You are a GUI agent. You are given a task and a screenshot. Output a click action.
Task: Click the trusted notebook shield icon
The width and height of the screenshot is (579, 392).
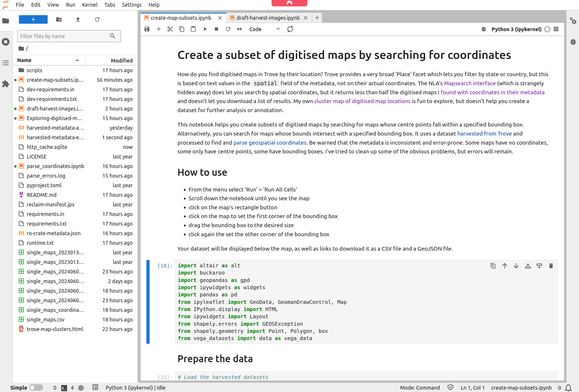point(450,387)
